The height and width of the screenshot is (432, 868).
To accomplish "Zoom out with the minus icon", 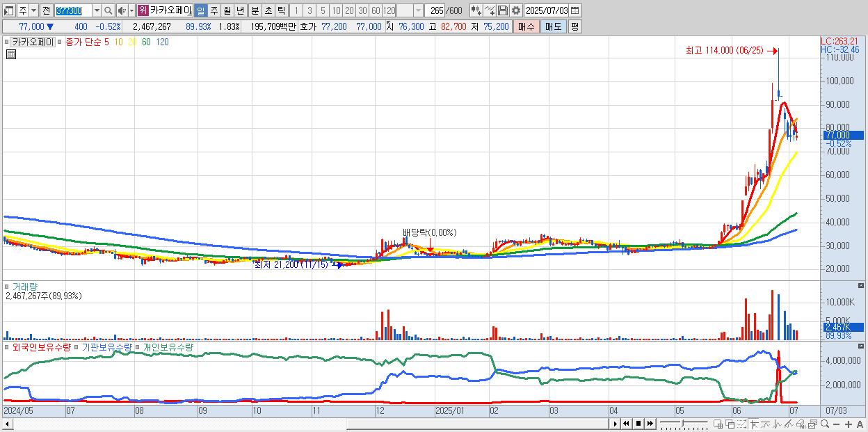I will click(836, 424).
